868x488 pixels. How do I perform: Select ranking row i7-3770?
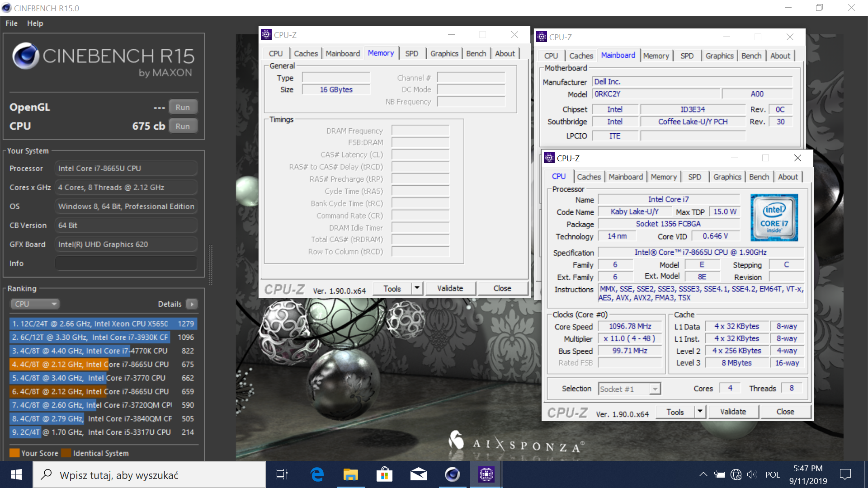coord(103,378)
